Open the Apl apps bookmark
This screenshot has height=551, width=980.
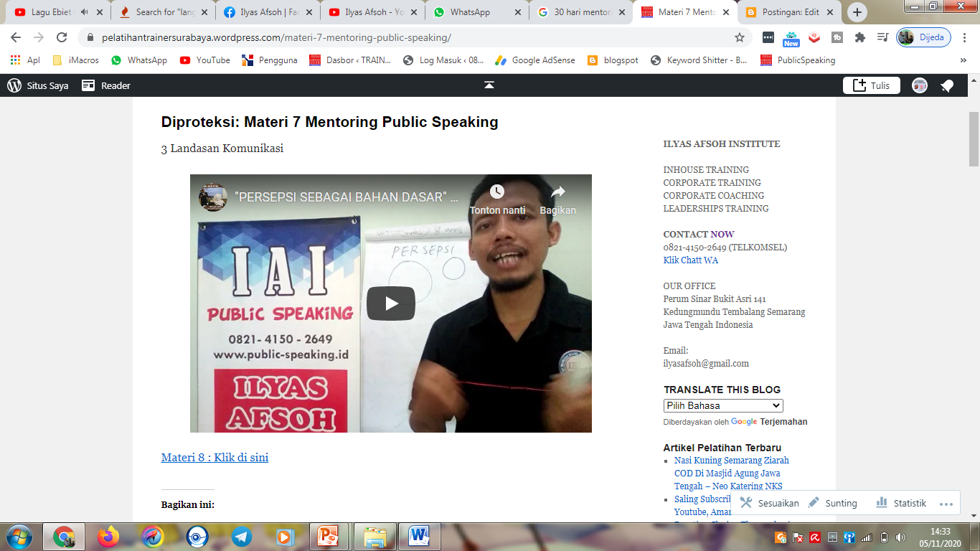(x=25, y=60)
